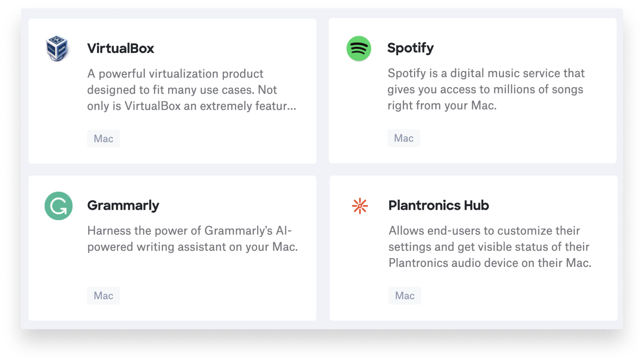Click the Spotify description text
Viewport: 644px width, 363px height.
click(x=486, y=89)
